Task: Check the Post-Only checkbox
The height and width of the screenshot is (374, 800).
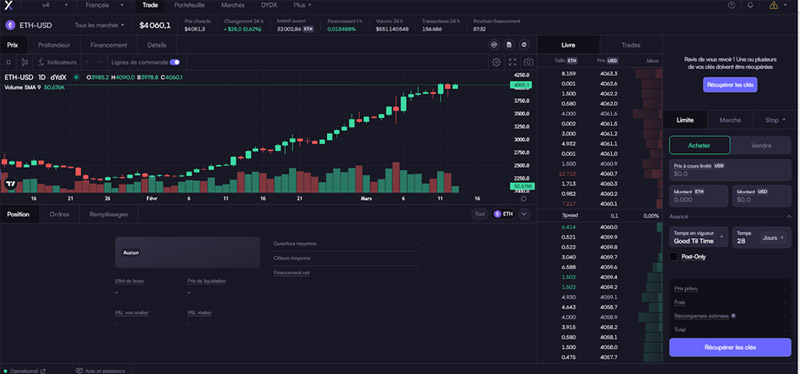Action: (x=673, y=257)
